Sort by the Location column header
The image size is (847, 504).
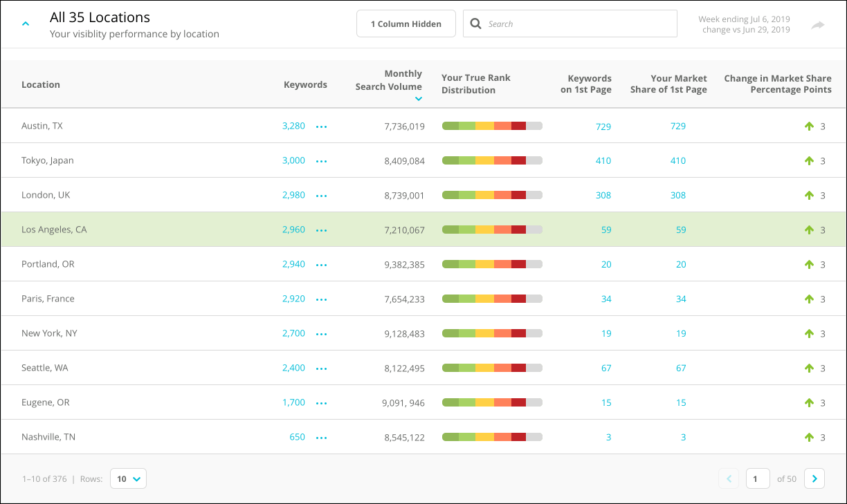(41, 84)
